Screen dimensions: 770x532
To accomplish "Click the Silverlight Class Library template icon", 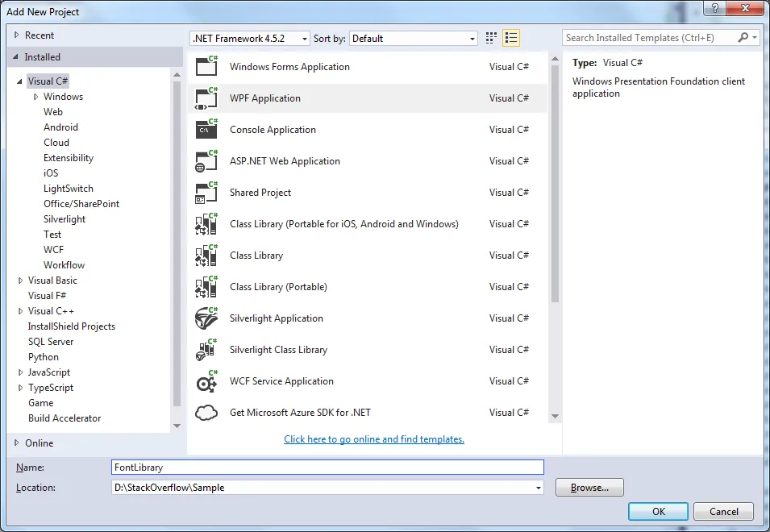I will (206, 349).
